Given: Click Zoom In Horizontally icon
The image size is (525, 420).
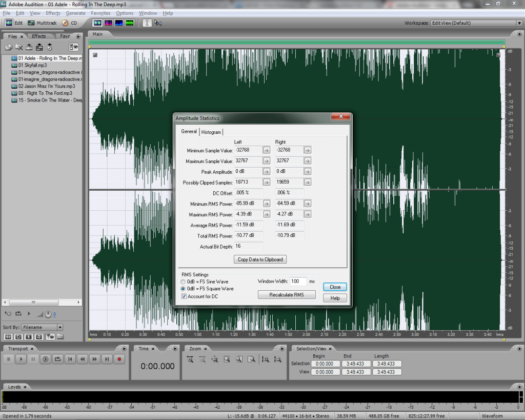Looking at the screenshot, I should [x=190, y=359].
